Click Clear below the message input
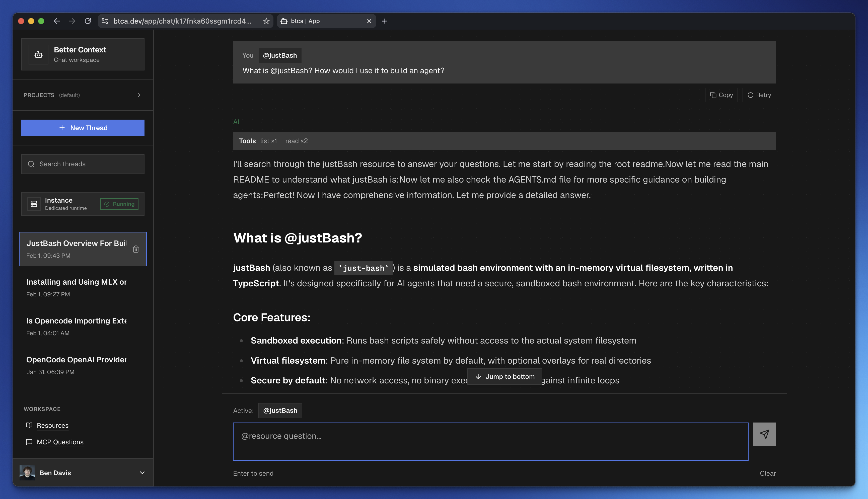The height and width of the screenshot is (499, 868). (768, 473)
